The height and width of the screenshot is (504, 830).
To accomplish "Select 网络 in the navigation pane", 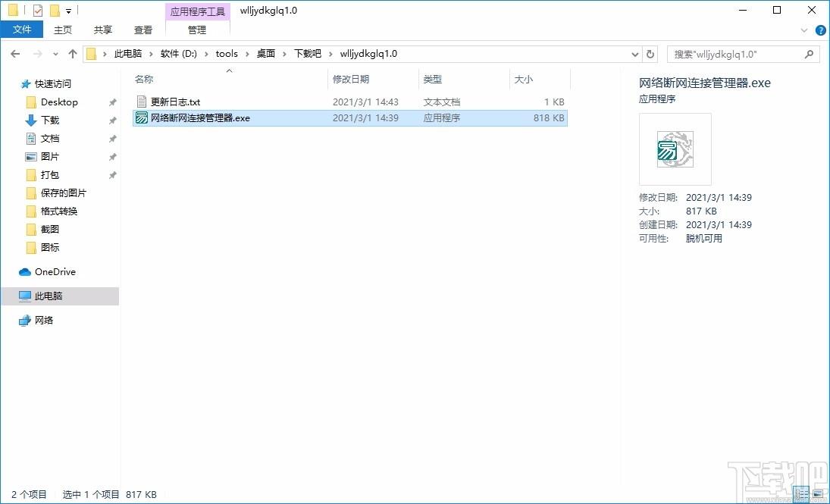I will (43, 320).
